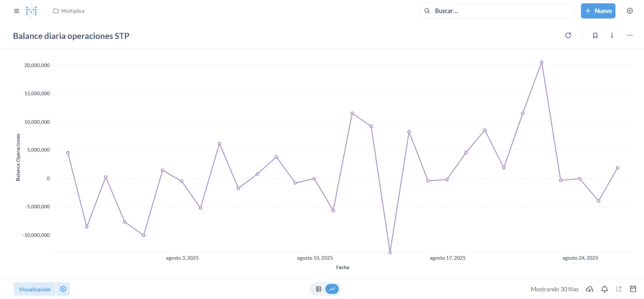This screenshot has height=299, width=644.
Task: Refresh the question results
Action: pyautogui.click(x=568, y=35)
